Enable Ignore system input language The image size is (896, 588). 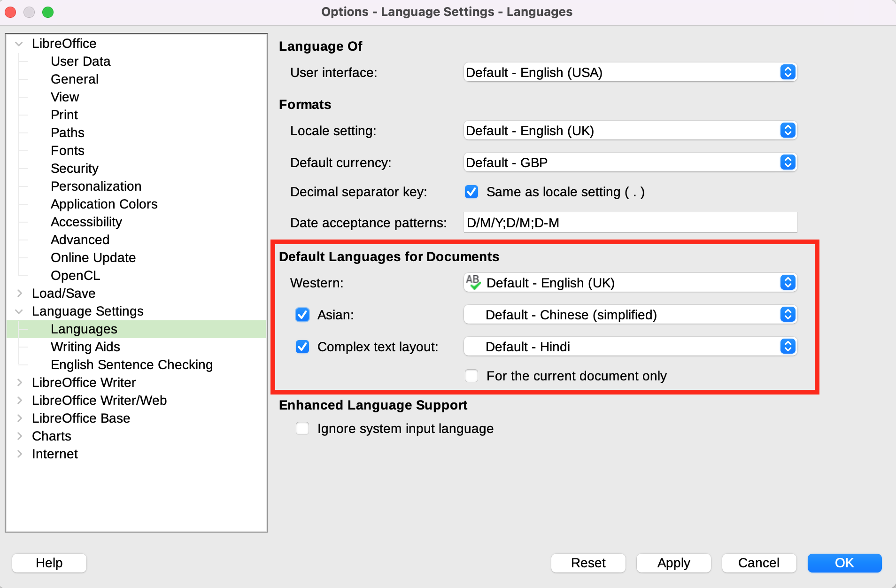pyautogui.click(x=302, y=428)
